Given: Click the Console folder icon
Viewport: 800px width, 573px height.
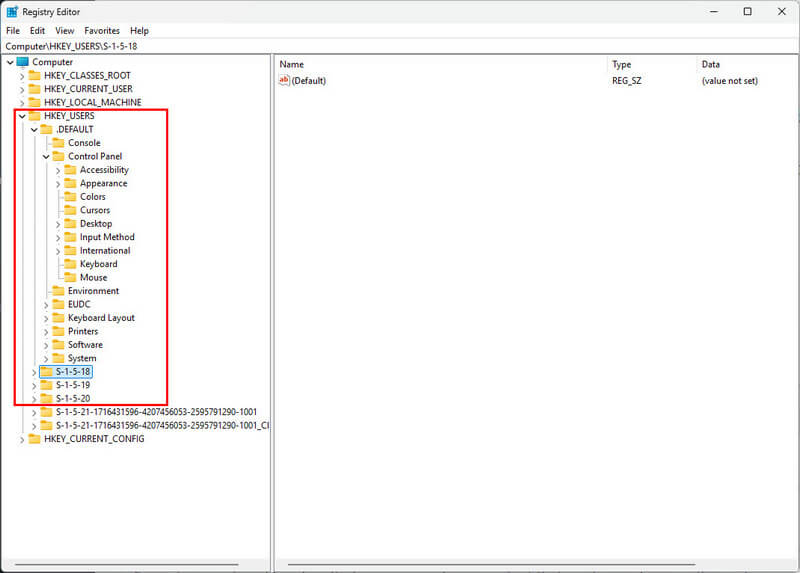Looking at the screenshot, I should (59, 143).
